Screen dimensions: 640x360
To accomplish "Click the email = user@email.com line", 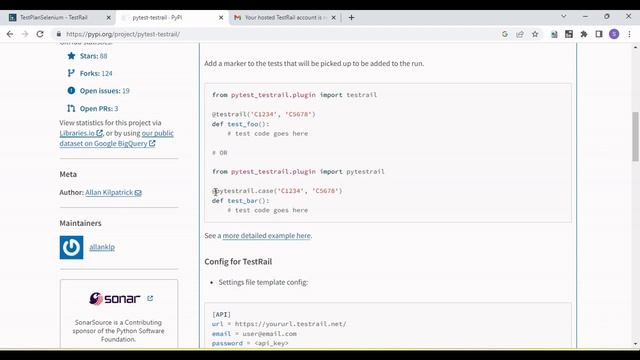I will click(254, 334).
